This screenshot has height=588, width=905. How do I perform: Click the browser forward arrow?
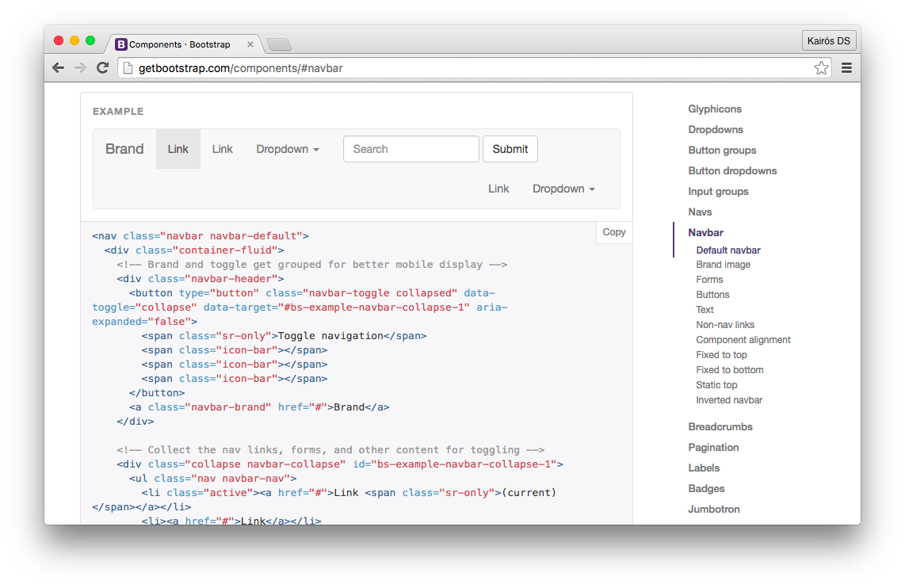[x=80, y=68]
